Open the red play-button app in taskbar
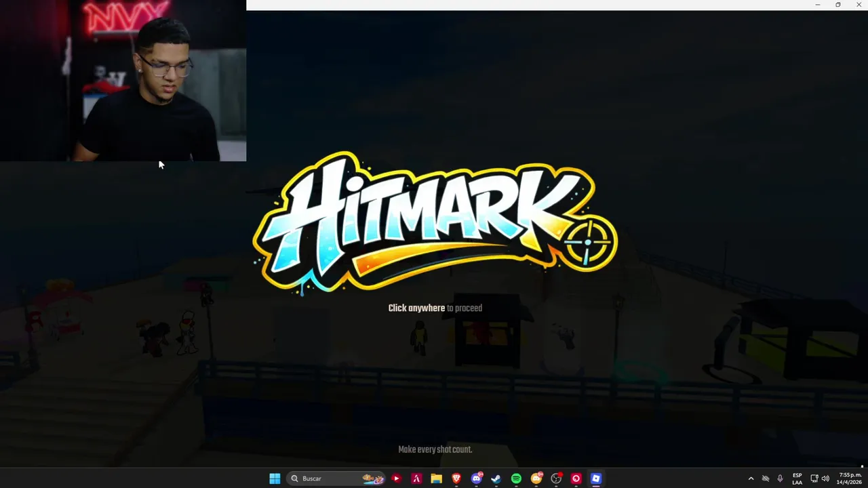 point(396,479)
